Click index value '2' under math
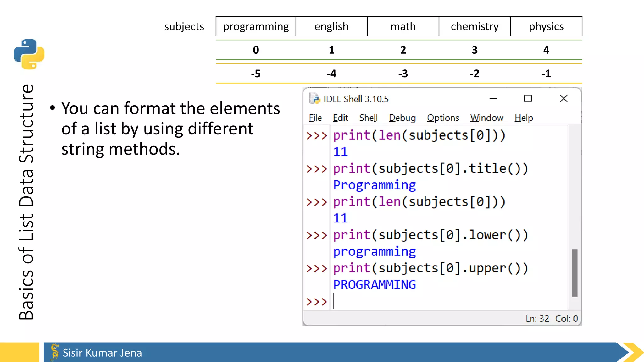644x362 pixels. 403,50
